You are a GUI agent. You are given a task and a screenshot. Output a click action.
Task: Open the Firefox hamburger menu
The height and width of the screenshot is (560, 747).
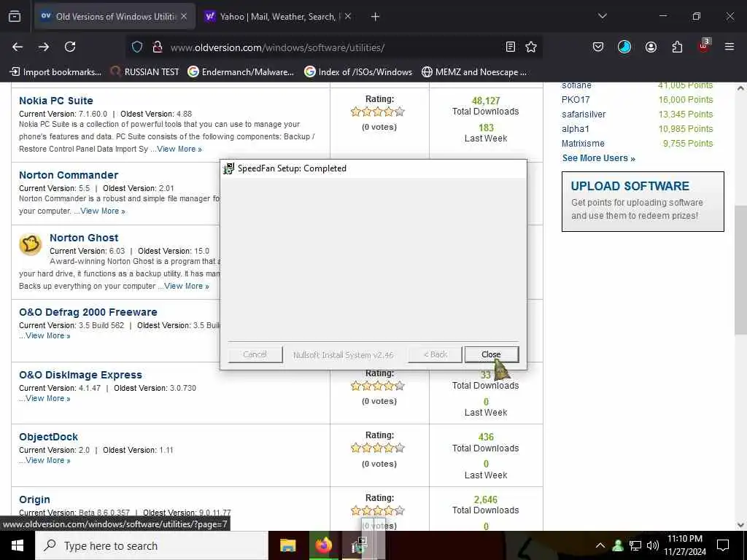(729, 47)
